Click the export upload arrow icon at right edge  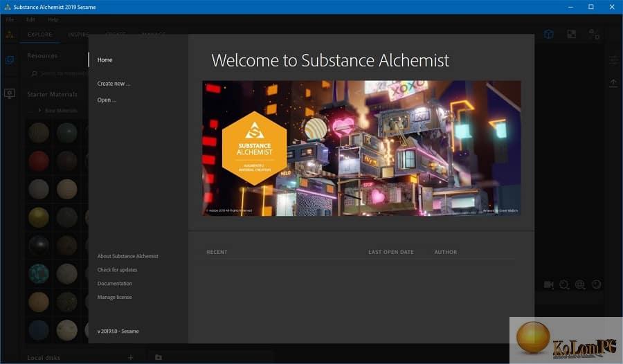[613, 82]
